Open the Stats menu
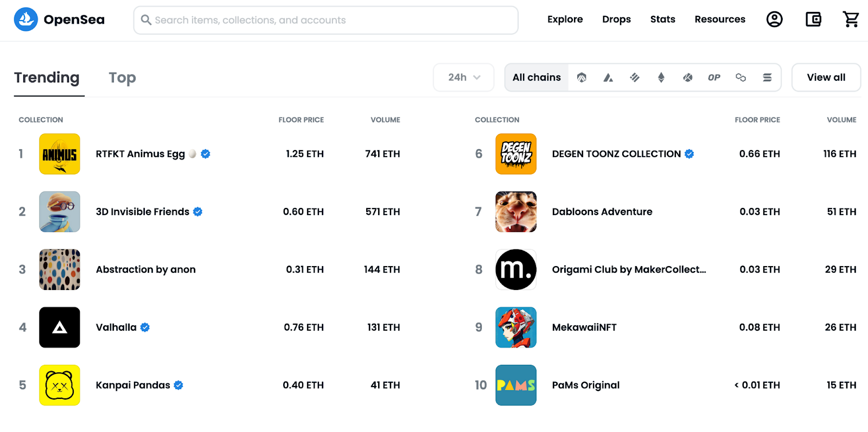 pos(662,20)
